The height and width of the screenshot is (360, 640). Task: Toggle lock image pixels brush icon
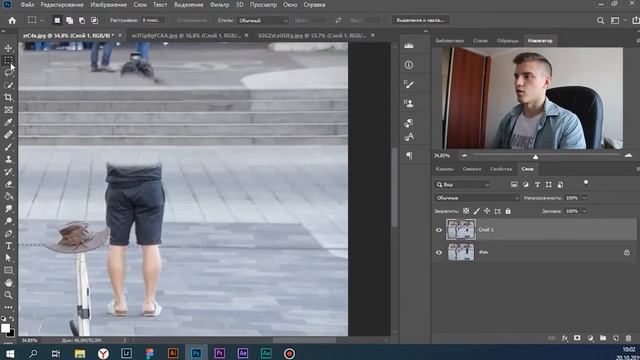point(476,211)
